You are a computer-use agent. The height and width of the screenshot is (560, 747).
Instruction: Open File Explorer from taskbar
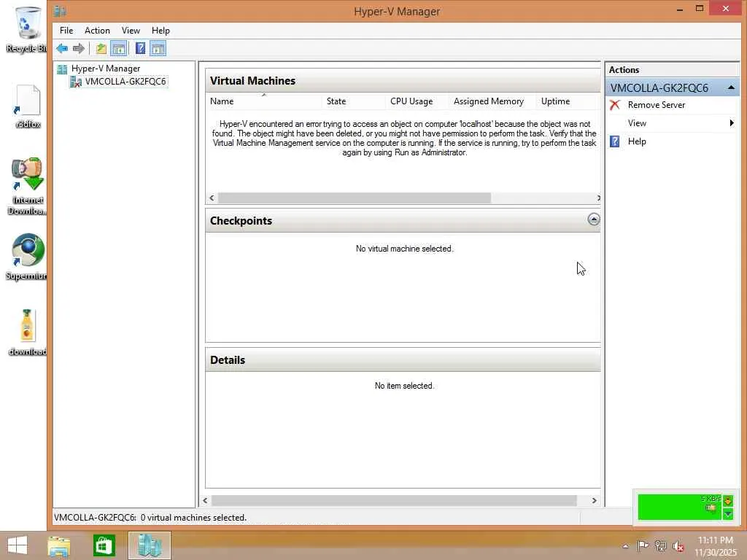point(60,545)
